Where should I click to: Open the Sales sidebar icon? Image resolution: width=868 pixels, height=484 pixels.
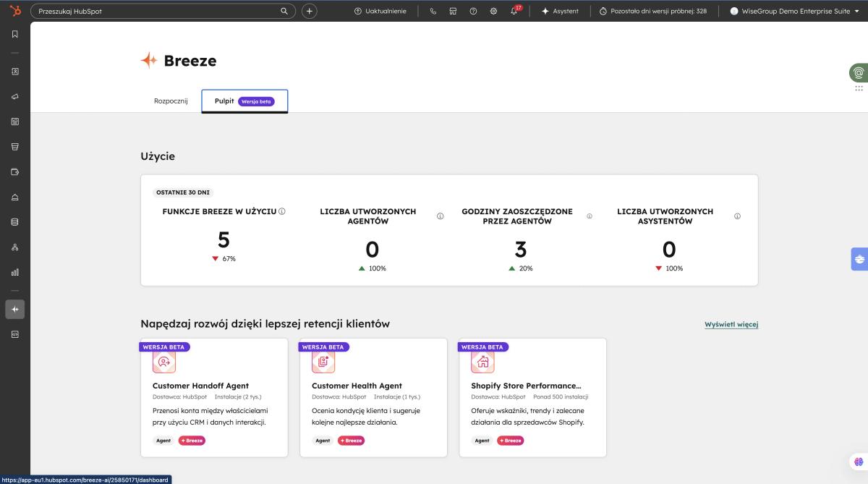[x=15, y=147]
